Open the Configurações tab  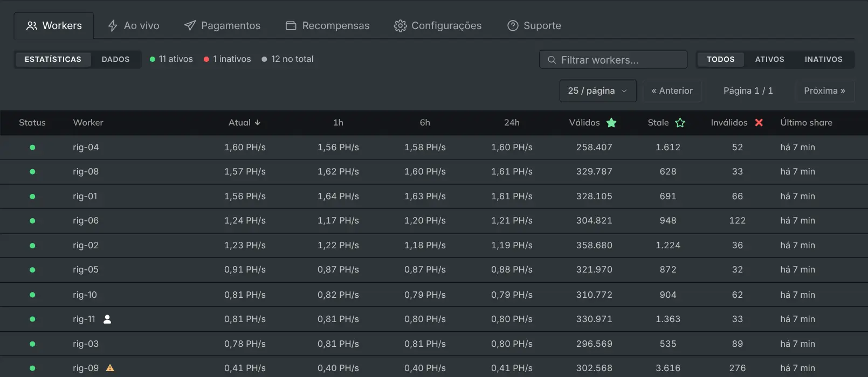[438, 26]
